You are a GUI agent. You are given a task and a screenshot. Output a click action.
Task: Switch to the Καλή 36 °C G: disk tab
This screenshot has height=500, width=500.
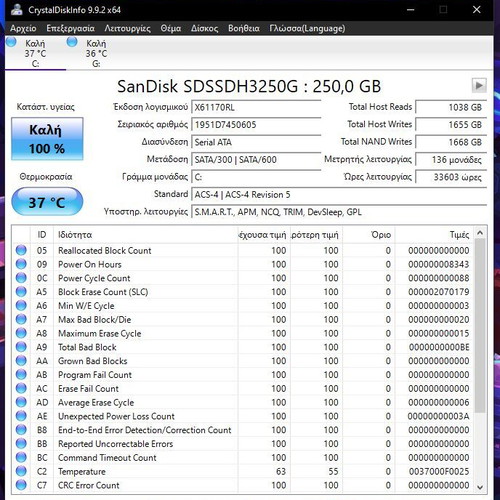[x=96, y=53]
